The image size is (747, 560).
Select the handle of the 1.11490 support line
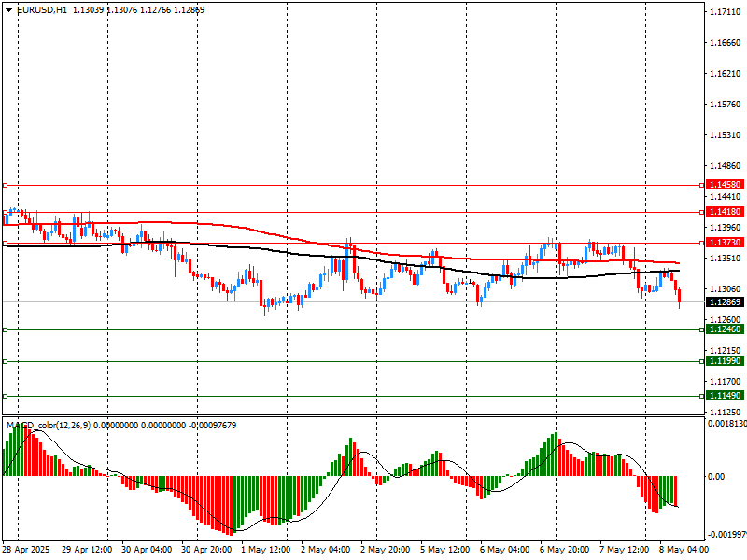pyautogui.click(x=5, y=396)
